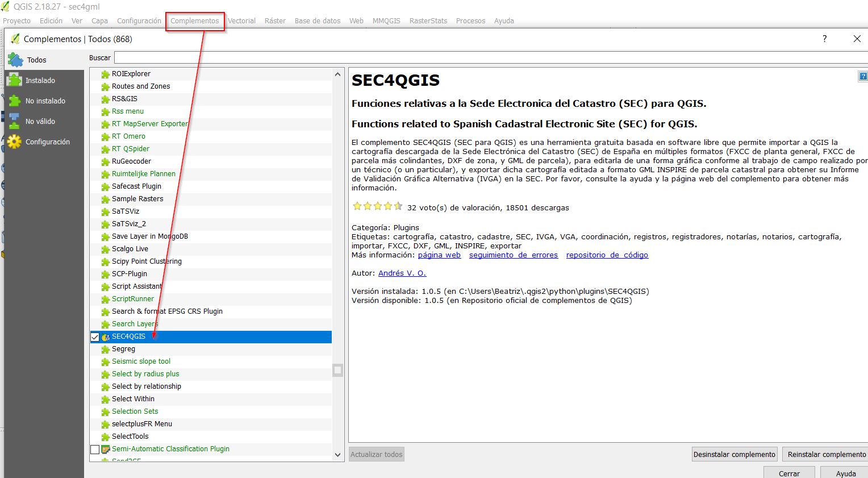This screenshot has height=478, width=868.
Task: Click the Rss menu plugin icon
Action: [x=105, y=111]
